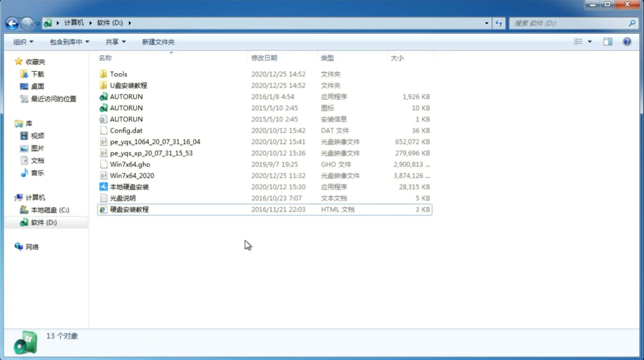
Task: Open pe_yqs_xp disc image file
Action: coord(151,153)
